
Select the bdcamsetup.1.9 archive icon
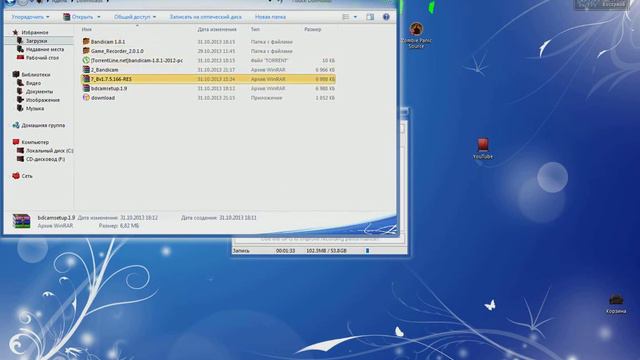(x=86, y=88)
